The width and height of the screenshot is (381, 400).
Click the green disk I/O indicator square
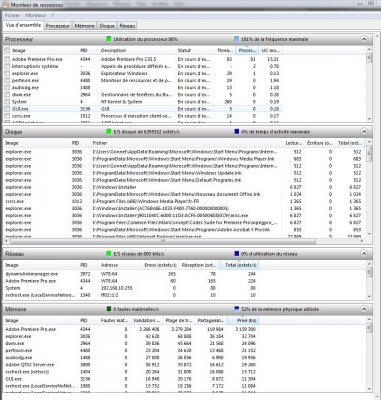tap(109, 132)
